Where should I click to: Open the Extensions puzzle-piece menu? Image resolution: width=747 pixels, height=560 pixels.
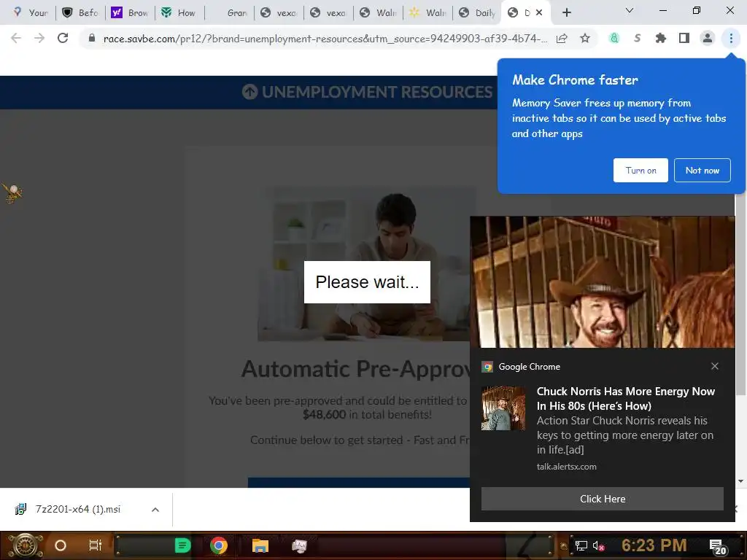pos(661,38)
